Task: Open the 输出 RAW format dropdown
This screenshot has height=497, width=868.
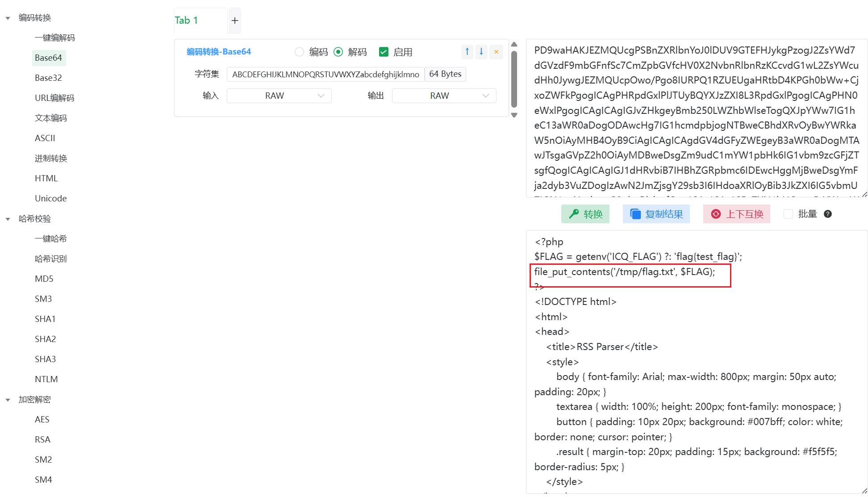Action: pyautogui.click(x=444, y=96)
